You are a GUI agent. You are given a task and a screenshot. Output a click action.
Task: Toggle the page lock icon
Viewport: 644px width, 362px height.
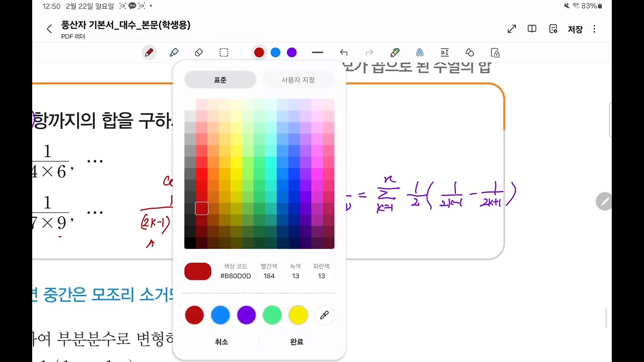point(495,52)
